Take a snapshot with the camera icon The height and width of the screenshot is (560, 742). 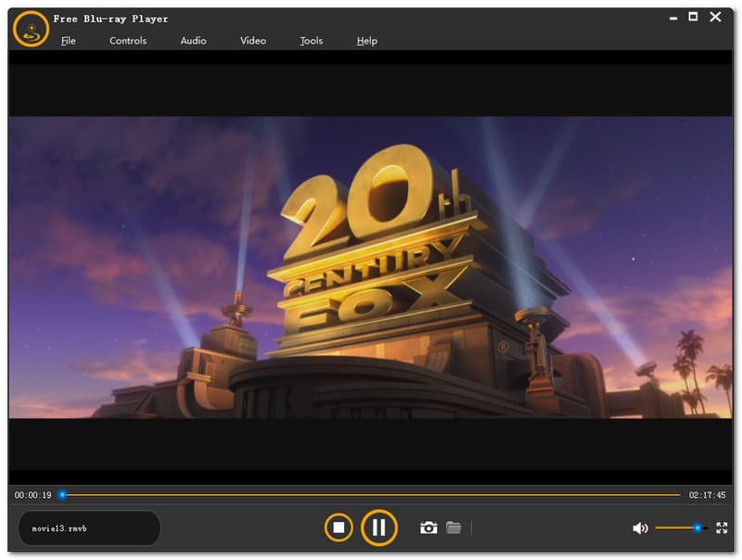429,528
